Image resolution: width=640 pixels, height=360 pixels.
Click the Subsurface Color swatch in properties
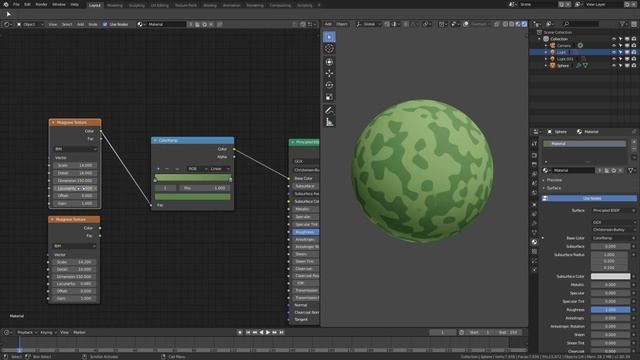point(611,276)
